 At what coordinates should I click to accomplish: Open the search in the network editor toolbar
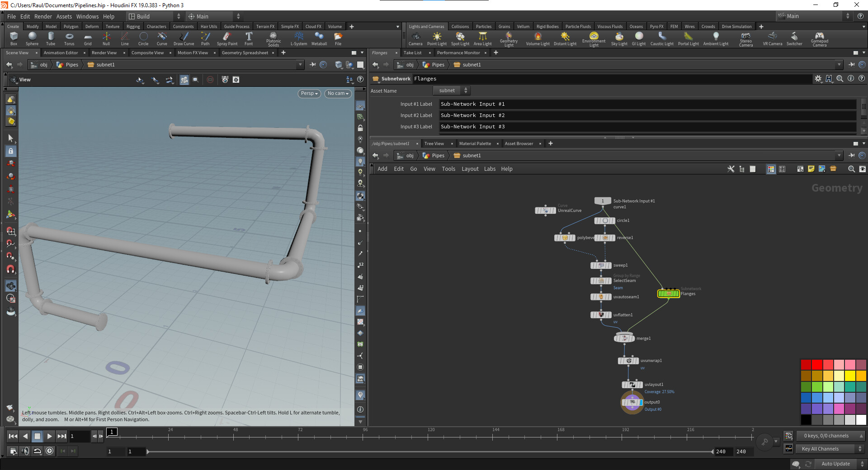tap(851, 169)
